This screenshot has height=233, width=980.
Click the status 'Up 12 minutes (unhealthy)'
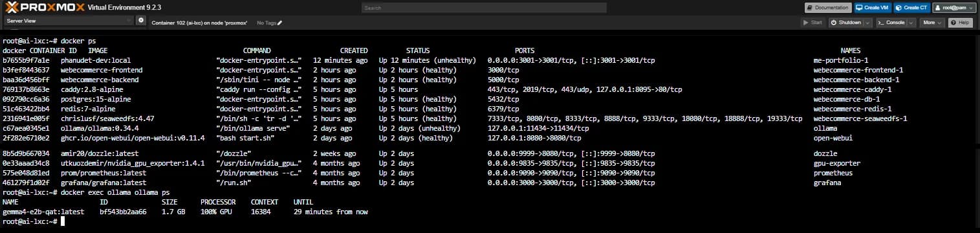tap(427, 60)
